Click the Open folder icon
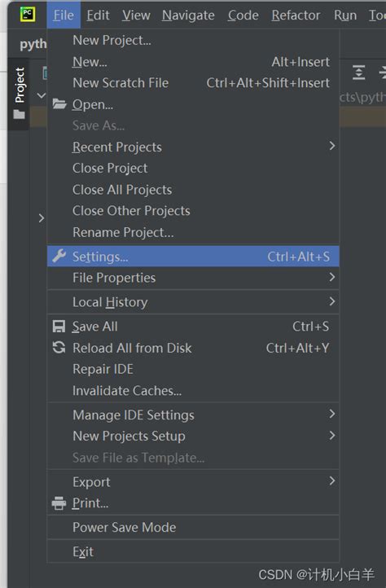The image size is (386, 588). tap(59, 104)
